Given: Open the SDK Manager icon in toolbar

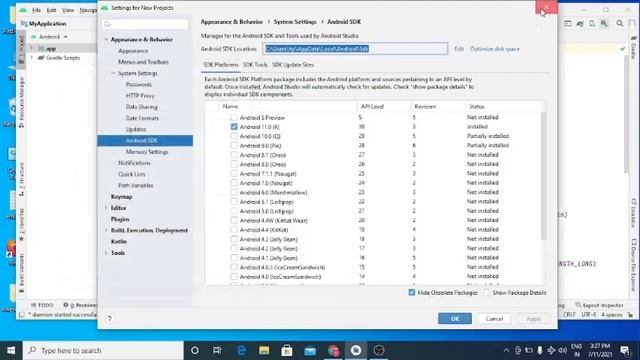Looking at the screenshot, I should [604, 24].
